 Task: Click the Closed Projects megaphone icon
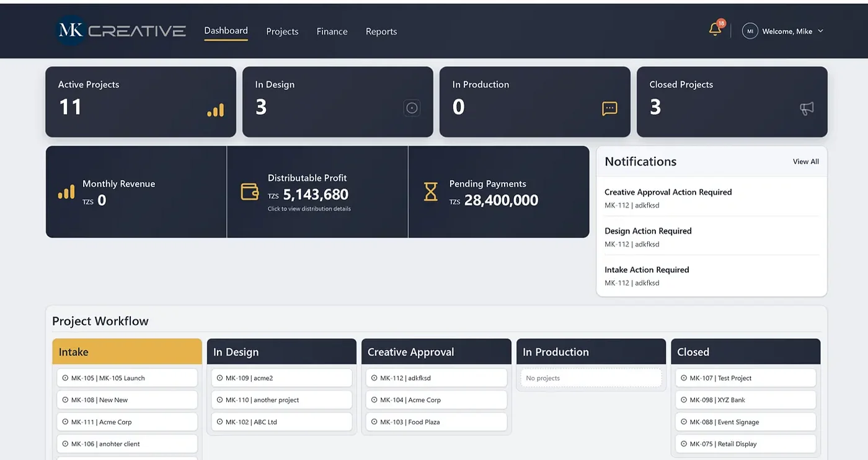[807, 108]
